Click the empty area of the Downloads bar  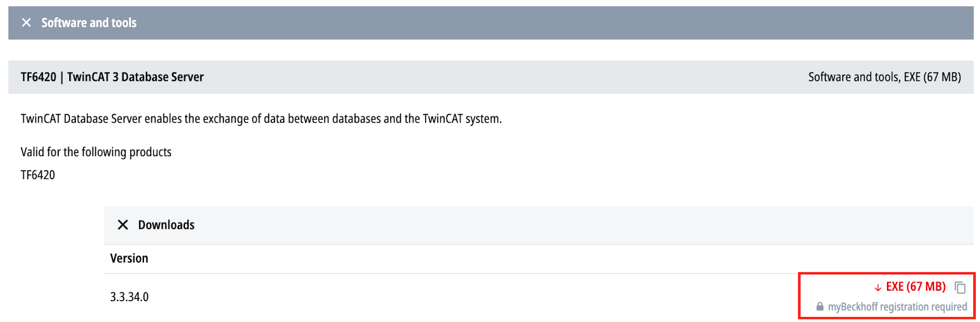click(x=582, y=225)
